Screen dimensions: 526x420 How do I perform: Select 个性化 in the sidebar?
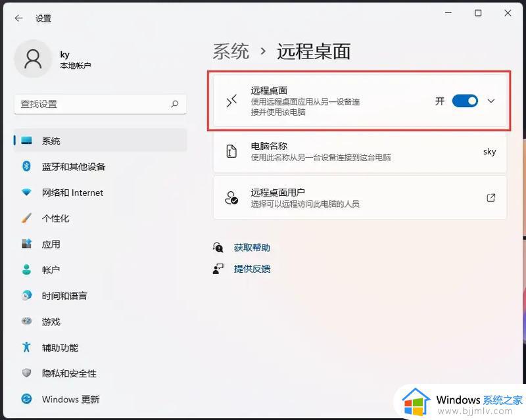100,218
